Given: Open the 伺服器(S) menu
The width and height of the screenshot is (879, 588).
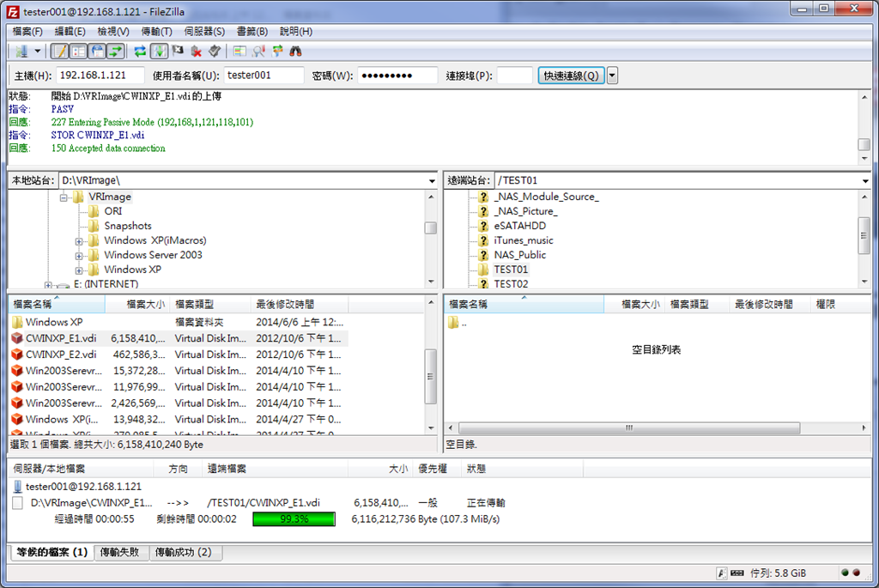Looking at the screenshot, I should click(204, 32).
